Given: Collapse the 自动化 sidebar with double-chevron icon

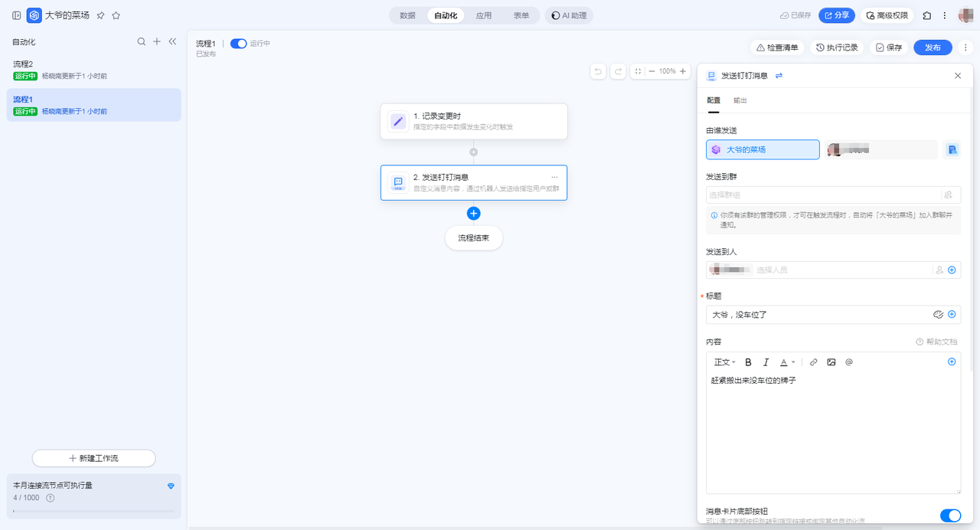Looking at the screenshot, I should [x=172, y=42].
